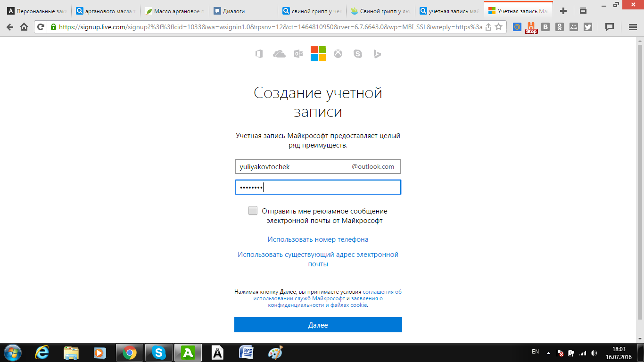Click the Twitter bird toolbar icon

click(588, 27)
